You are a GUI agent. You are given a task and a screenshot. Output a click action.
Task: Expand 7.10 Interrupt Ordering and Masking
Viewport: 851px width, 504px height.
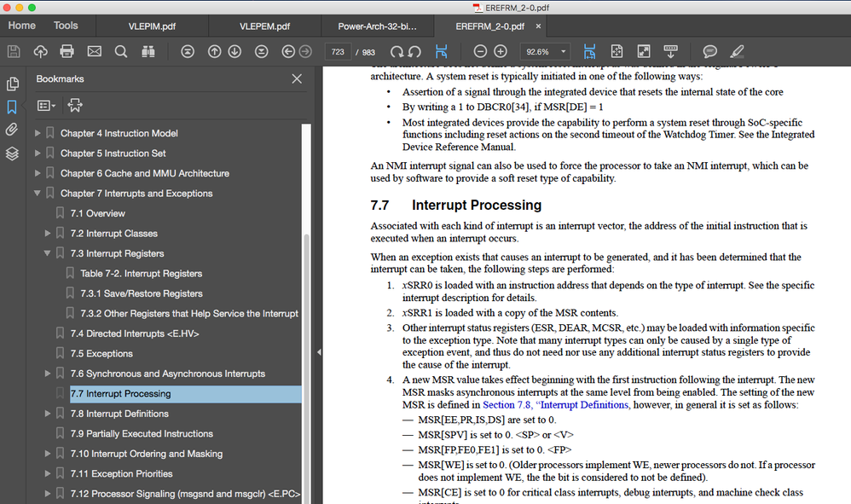[47, 454]
